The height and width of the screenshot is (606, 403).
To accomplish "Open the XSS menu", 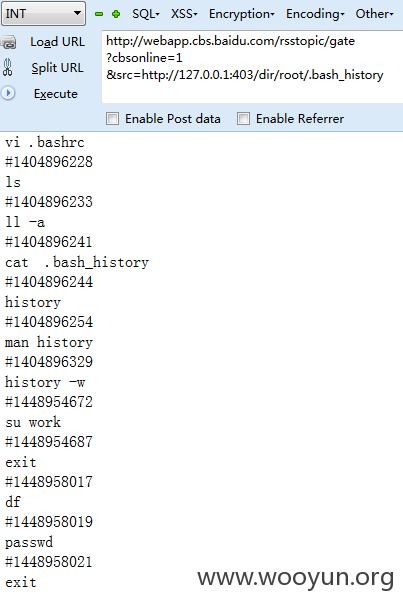I will click(x=184, y=14).
